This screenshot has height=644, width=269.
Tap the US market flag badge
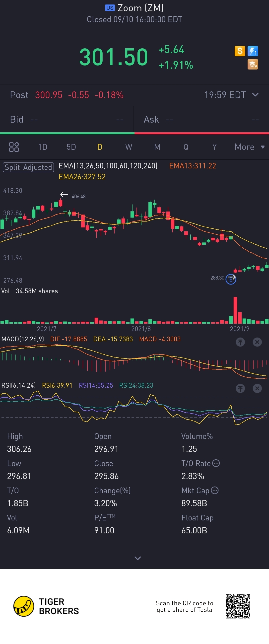[110, 8]
